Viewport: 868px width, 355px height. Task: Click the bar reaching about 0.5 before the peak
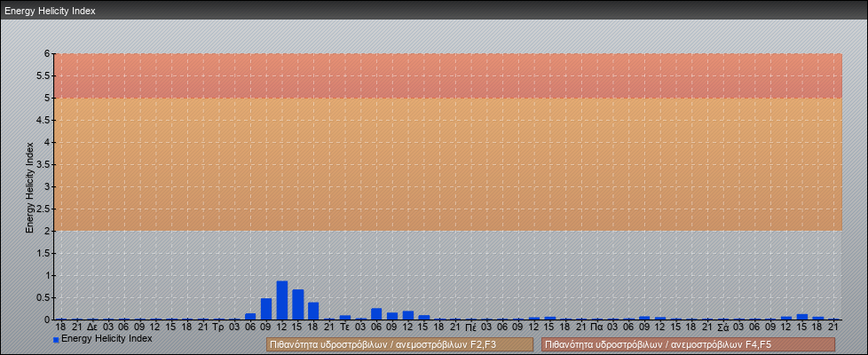tap(266, 309)
